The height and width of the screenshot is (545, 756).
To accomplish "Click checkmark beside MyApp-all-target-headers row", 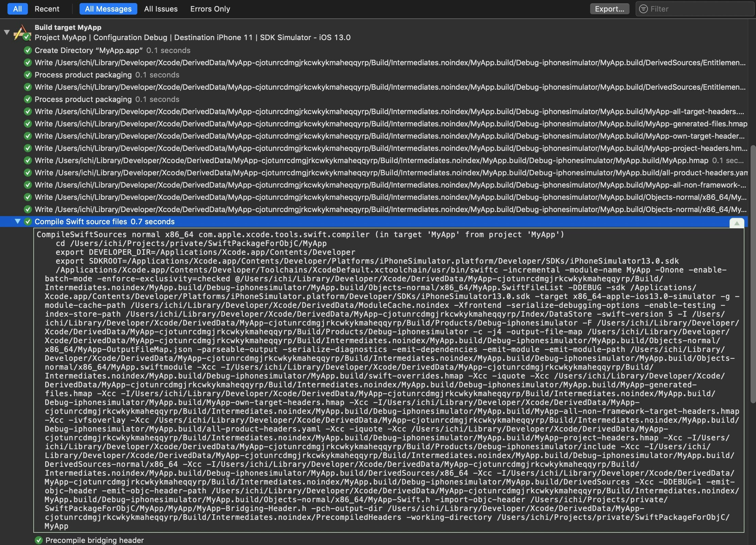I will point(28,112).
